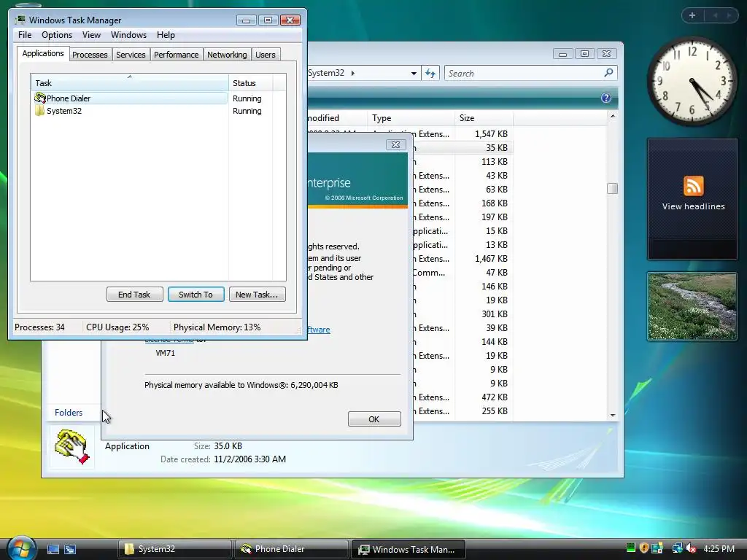
Task: Select Phone Dialer task in Task Manager
Action: 129,98
